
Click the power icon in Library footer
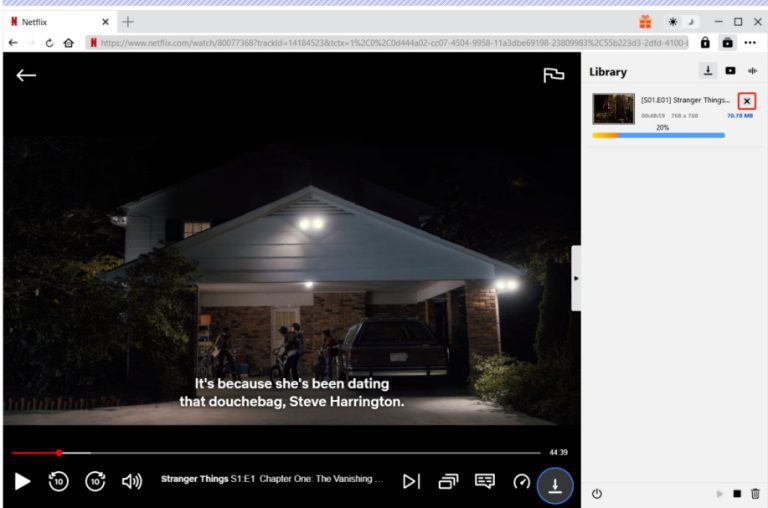597,493
